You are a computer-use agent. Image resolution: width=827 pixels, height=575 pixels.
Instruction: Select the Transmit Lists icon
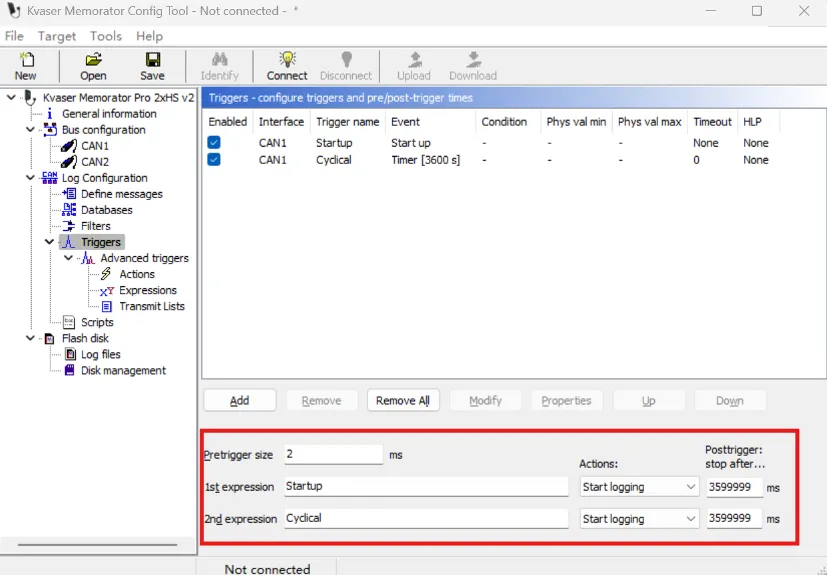point(107,306)
